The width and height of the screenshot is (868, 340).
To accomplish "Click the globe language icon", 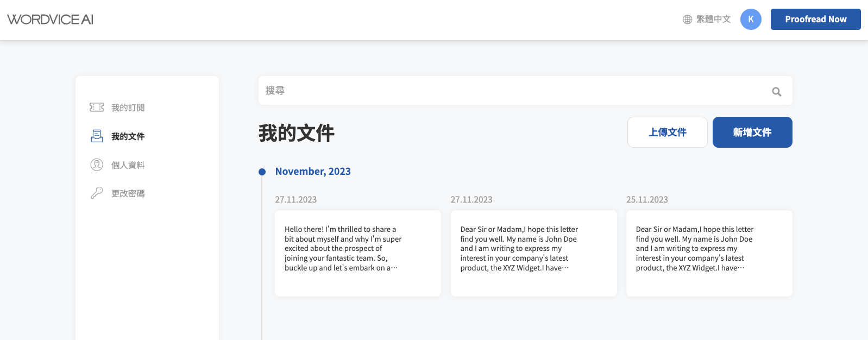I will pos(687,20).
